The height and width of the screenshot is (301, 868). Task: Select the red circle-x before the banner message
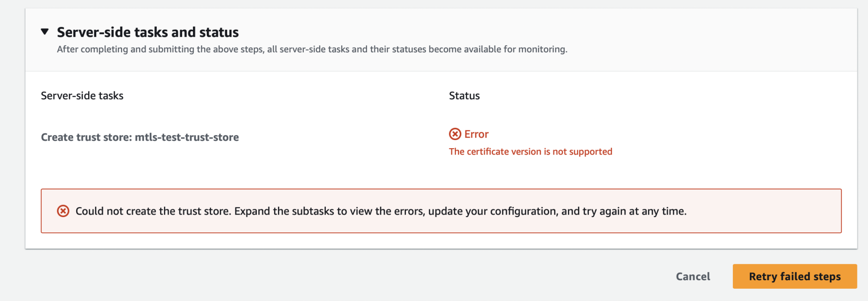(x=63, y=211)
